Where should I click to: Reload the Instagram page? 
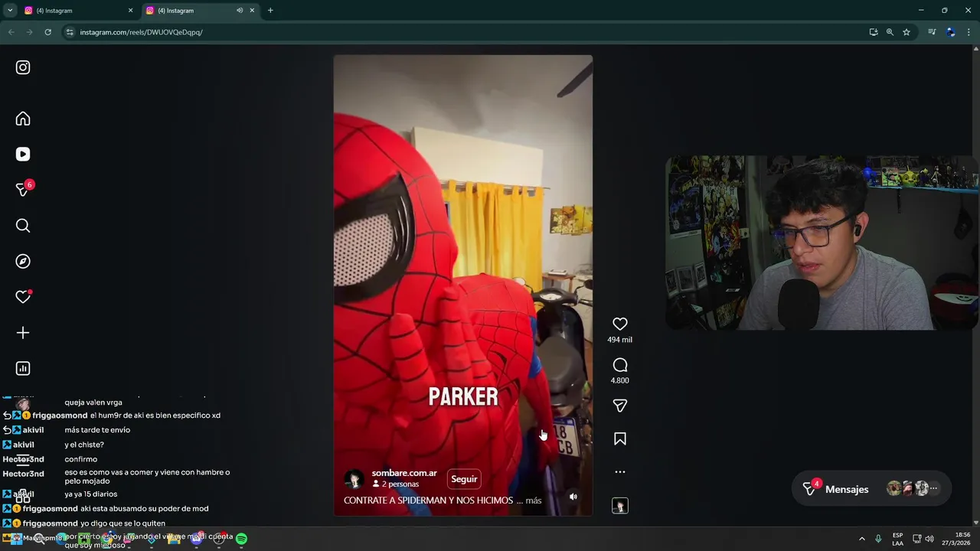(x=47, y=32)
